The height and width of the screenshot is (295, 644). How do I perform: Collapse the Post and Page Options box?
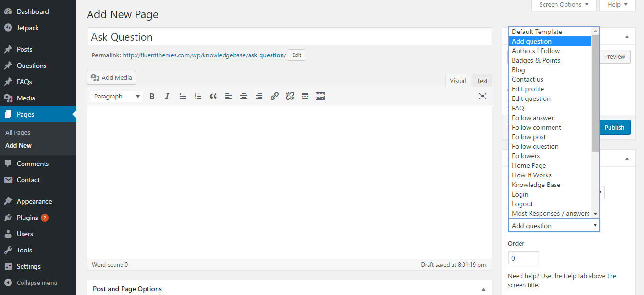point(483,289)
